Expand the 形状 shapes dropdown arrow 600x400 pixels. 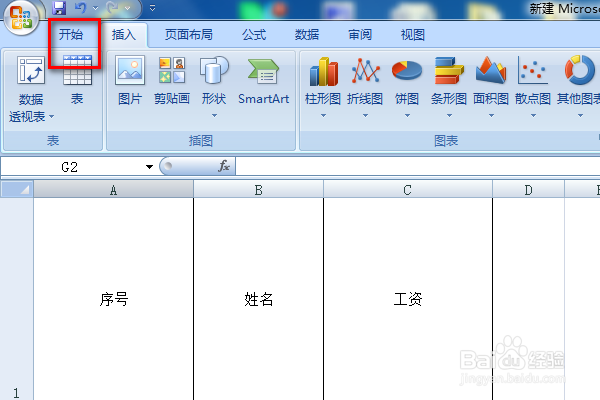(214, 115)
